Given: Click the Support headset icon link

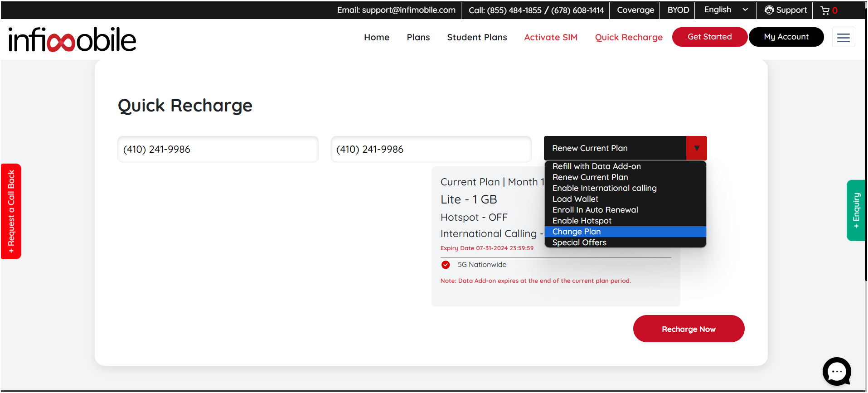Looking at the screenshot, I should 786,10.
